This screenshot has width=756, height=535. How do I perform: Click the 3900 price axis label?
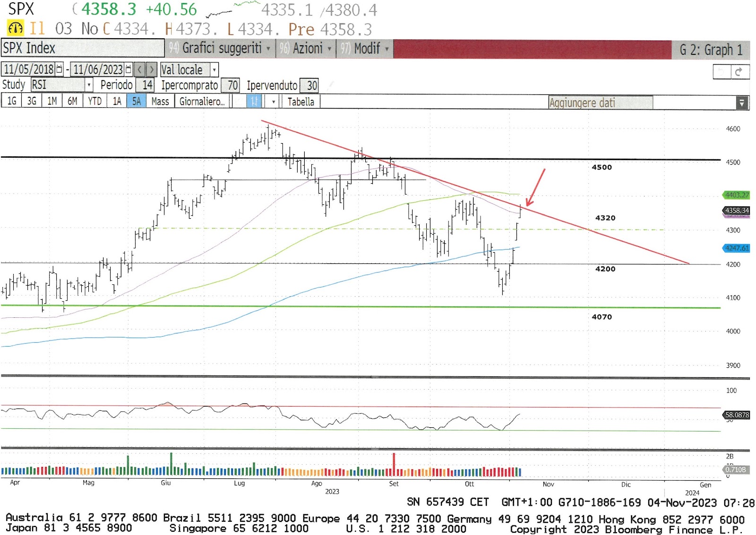pyautogui.click(x=733, y=365)
